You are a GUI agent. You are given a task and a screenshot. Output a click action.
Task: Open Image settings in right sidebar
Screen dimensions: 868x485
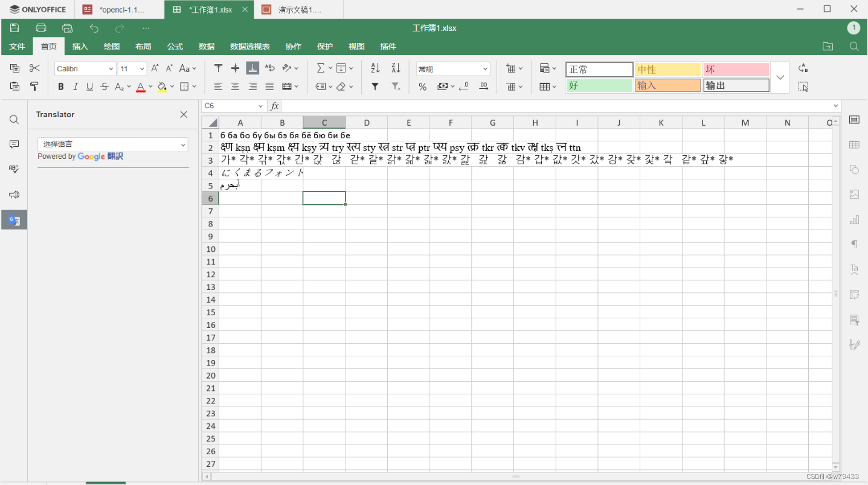[x=854, y=194]
